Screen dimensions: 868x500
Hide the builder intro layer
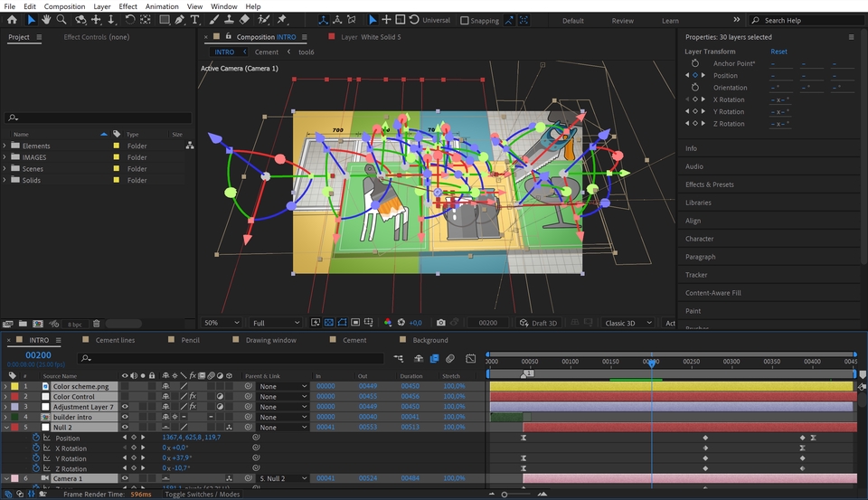(x=125, y=417)
